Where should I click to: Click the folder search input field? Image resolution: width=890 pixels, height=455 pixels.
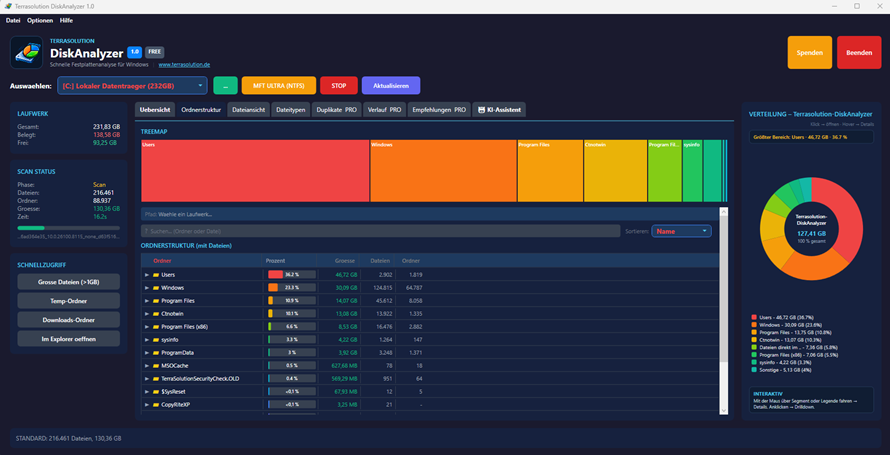click(380, 231)
